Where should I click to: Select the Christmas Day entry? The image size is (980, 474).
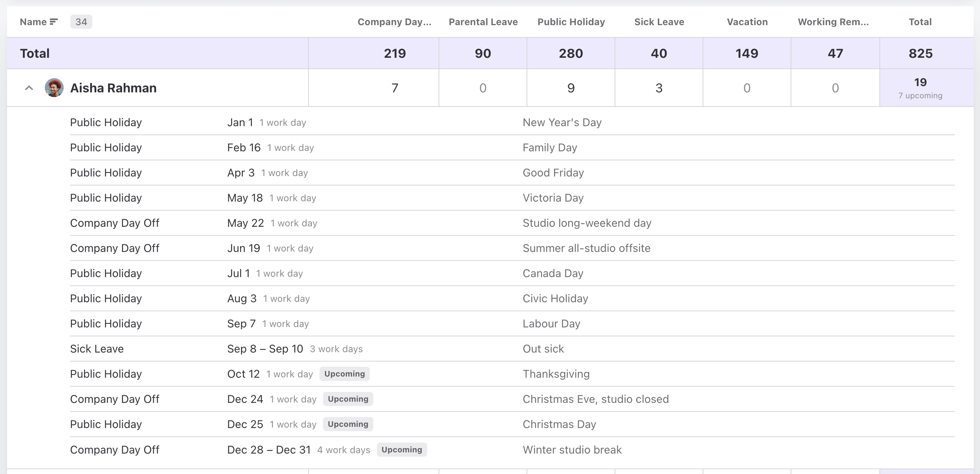(x=512, y=424)
